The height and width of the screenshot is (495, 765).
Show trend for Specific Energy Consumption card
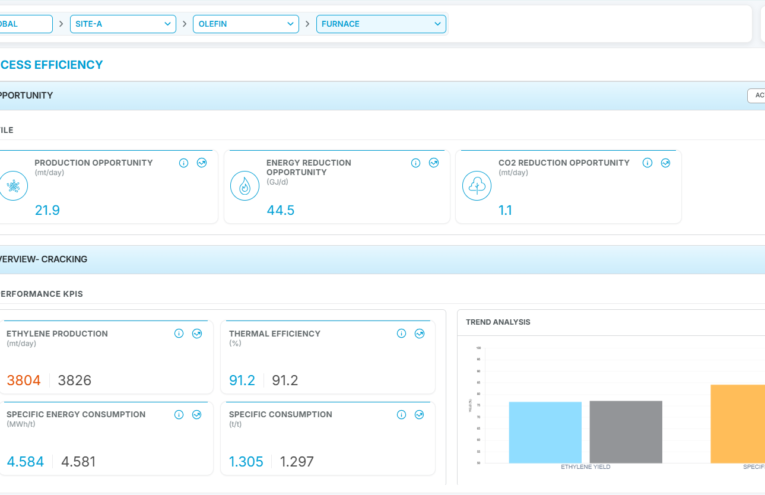(197, 415)
